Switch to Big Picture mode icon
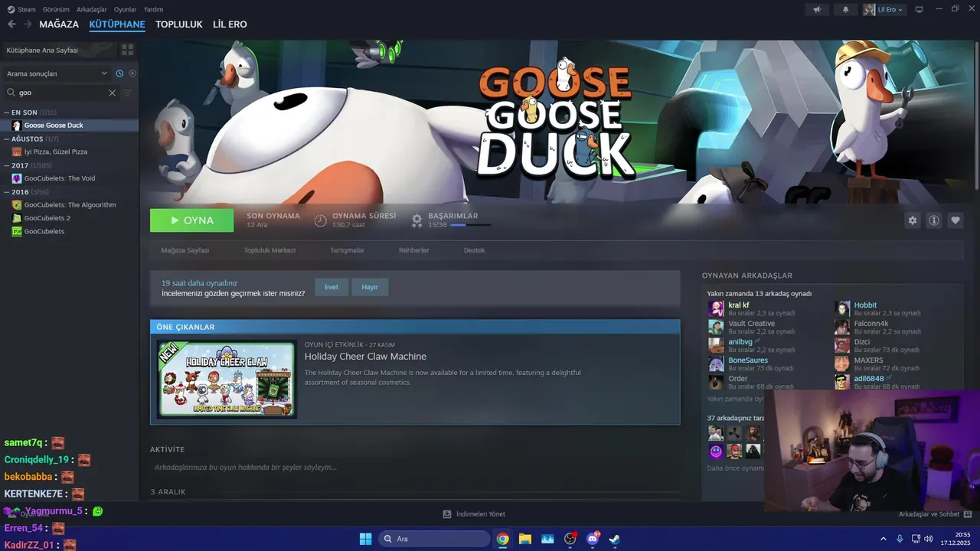The height and width of the screenshot is (551, 980). tap(919, 9)
